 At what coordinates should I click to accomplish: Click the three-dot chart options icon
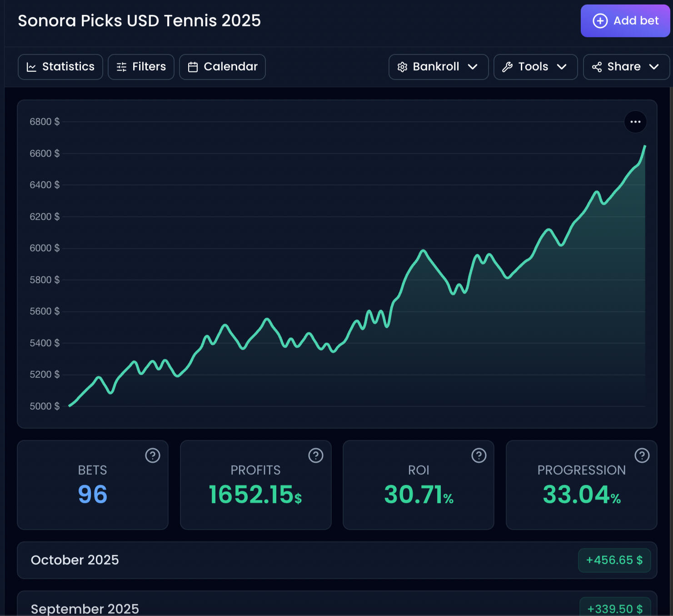click(635, 122)
